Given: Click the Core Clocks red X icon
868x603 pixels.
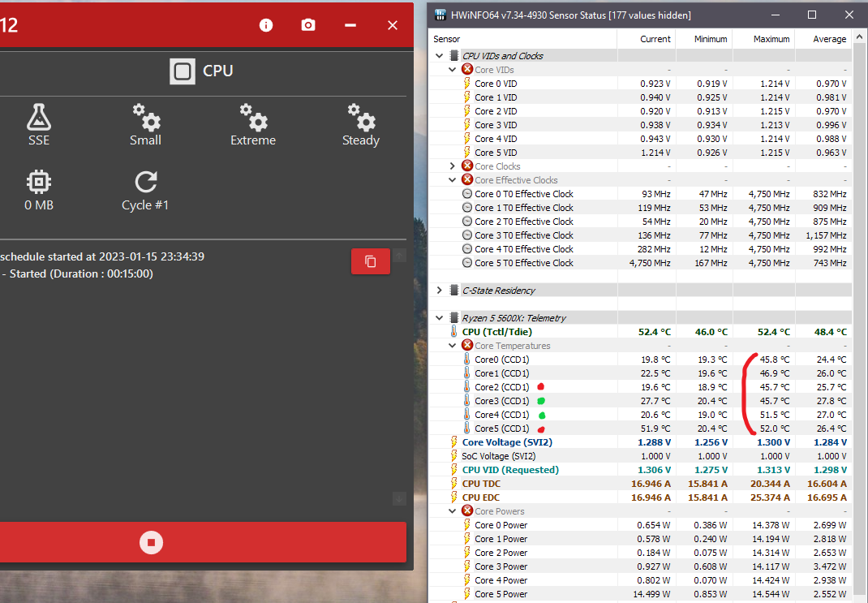Looking at the screenshot, I should coord(467,166).
